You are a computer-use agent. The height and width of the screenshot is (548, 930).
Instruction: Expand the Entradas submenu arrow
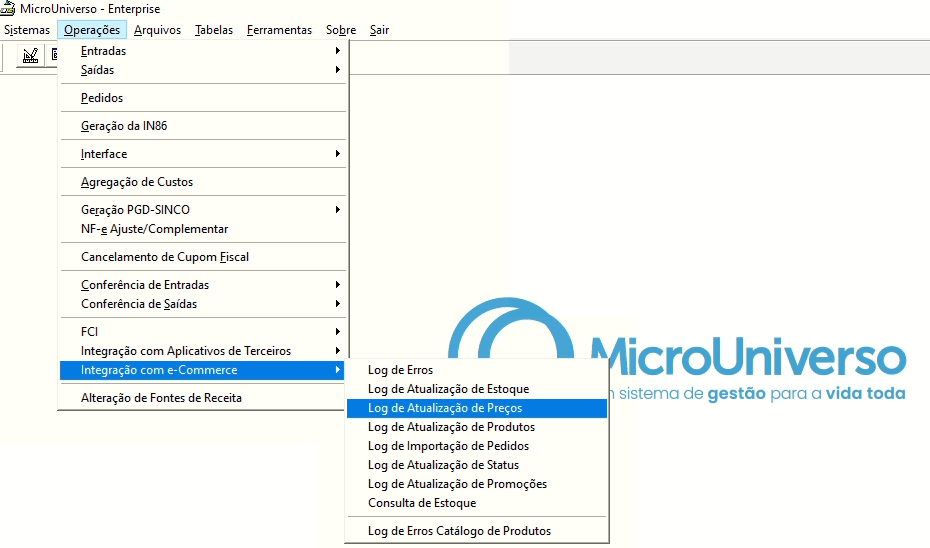(x=337, y=51)
